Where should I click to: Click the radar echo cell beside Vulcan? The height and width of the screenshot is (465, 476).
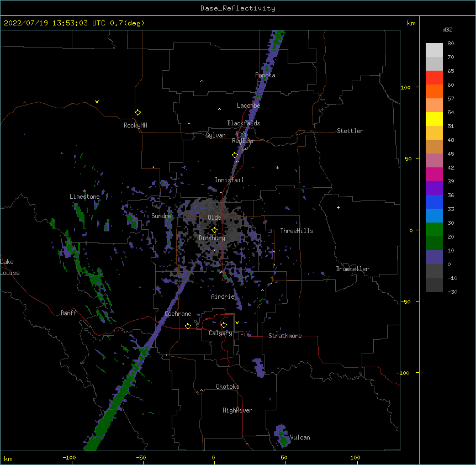[282, 436]
